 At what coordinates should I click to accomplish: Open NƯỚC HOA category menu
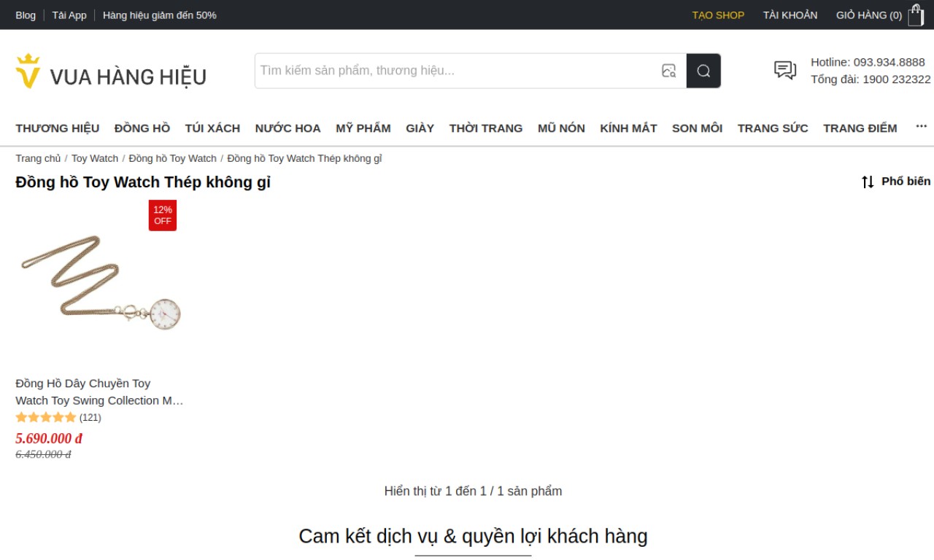(x=288, y=128)
